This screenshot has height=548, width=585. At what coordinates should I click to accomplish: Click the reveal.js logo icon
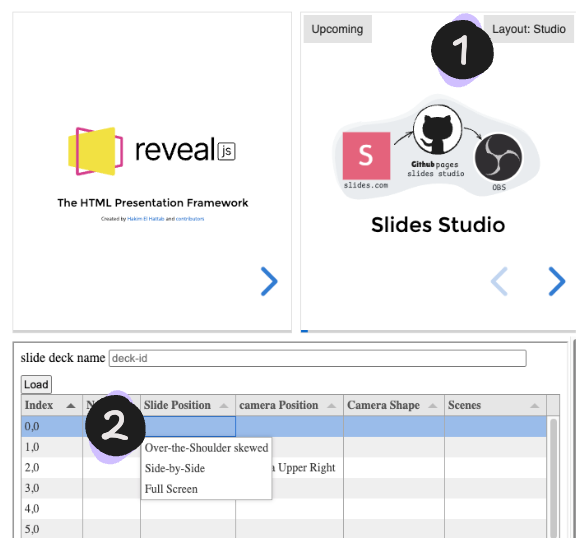(x=96, y=151)
